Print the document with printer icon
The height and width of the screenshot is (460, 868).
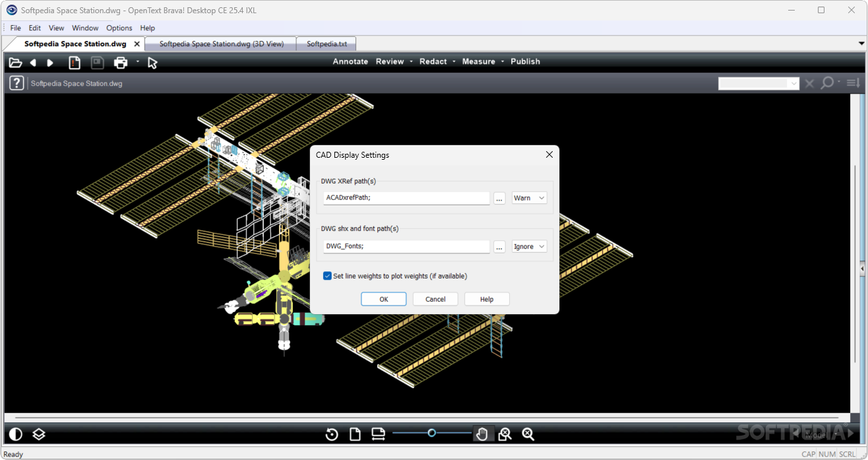121,63
